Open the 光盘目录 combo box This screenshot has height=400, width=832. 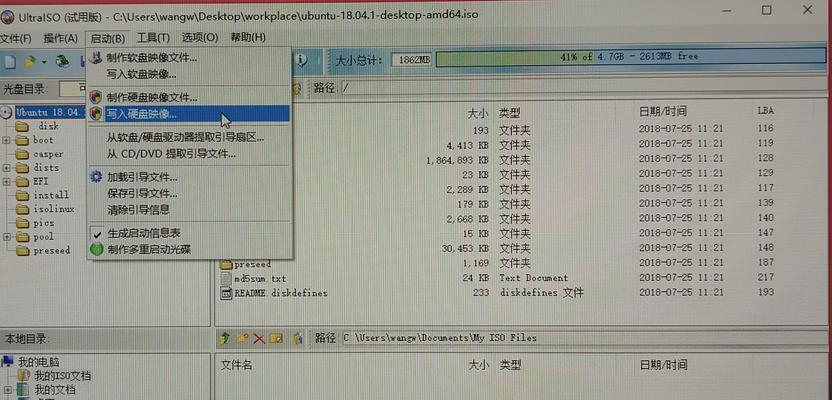[73, 88]
